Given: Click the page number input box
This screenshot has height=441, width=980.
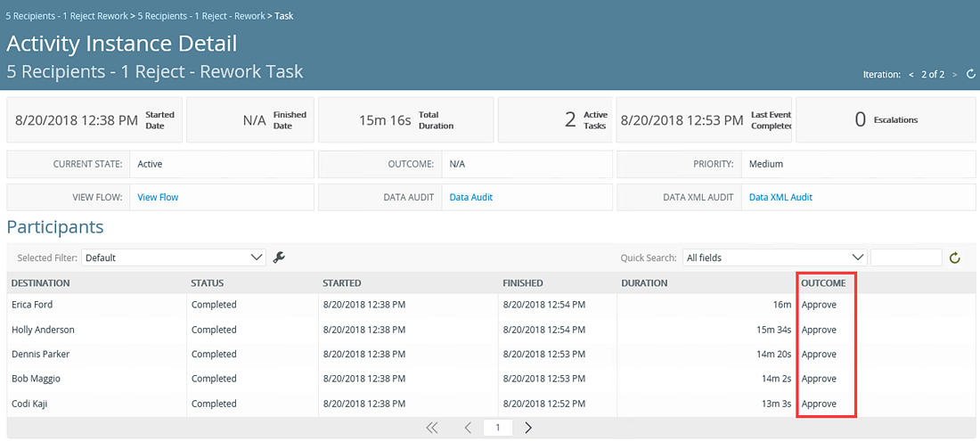Looking at the screenshot, I should tap(498, 428).
